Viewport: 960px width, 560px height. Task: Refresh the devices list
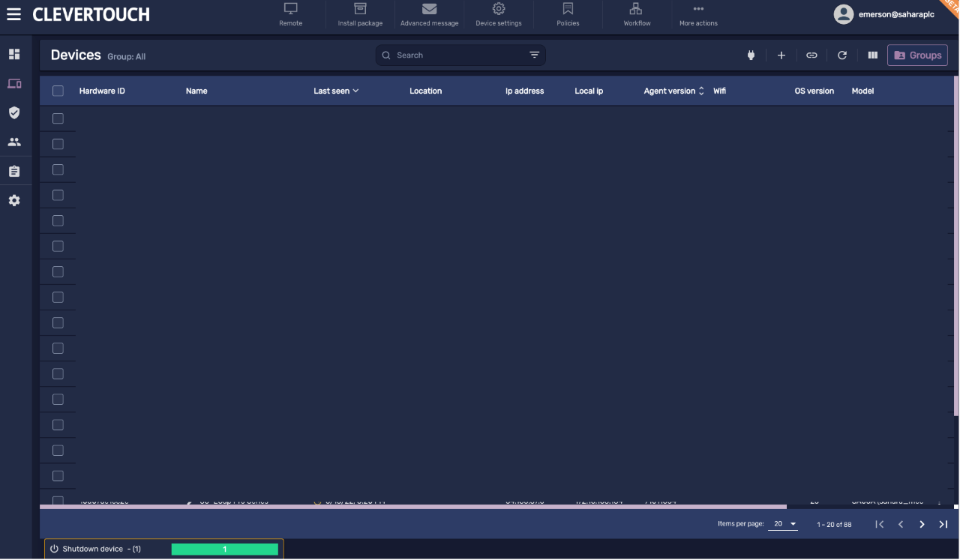click(x=842, y=55)
